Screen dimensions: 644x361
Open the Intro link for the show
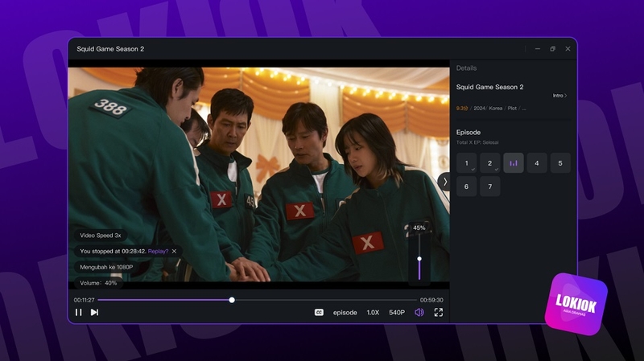[559, 96]
